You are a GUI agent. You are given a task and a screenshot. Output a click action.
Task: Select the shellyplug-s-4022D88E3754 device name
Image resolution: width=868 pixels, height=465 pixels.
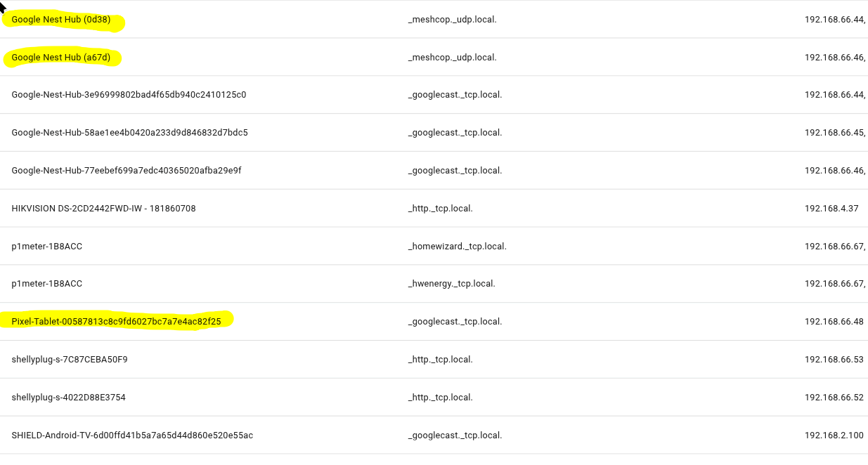point(69,398)
